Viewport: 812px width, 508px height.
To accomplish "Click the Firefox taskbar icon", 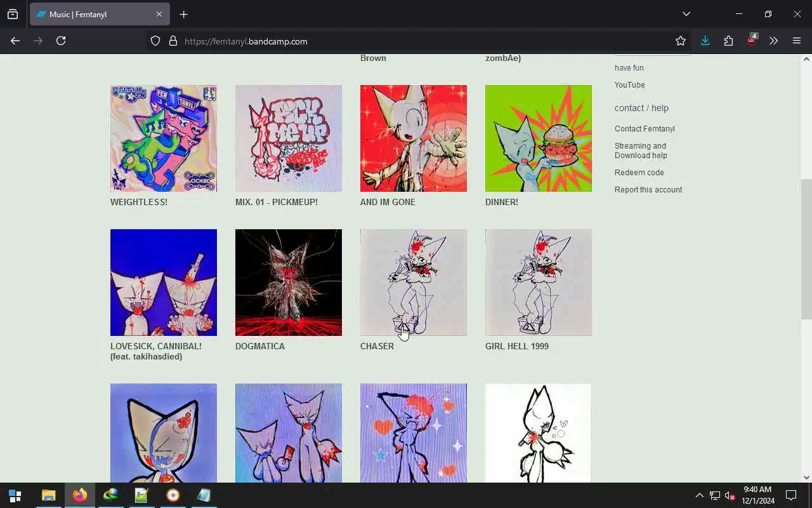I will click(x=79, y=495).
